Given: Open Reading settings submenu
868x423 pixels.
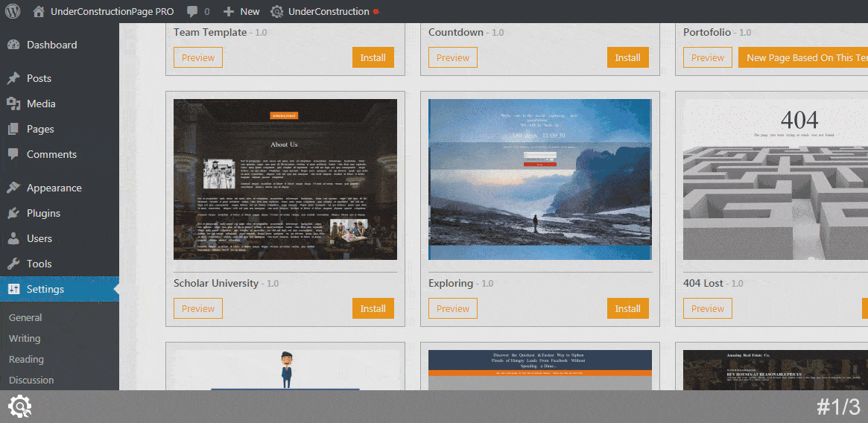Looking at the screenshot, I should click(x=26, y=359).
